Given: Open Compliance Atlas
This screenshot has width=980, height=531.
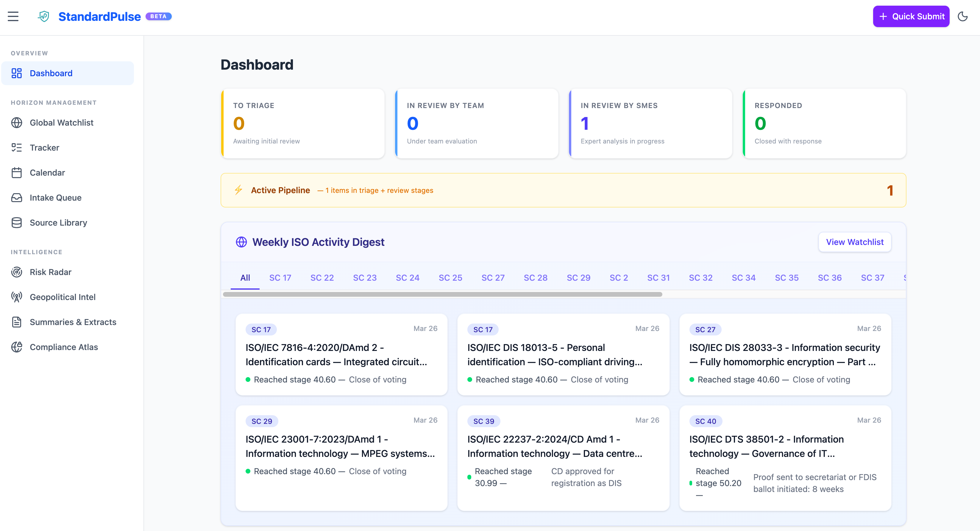Looking at the screenshot, I should click(x=64, y=347).
